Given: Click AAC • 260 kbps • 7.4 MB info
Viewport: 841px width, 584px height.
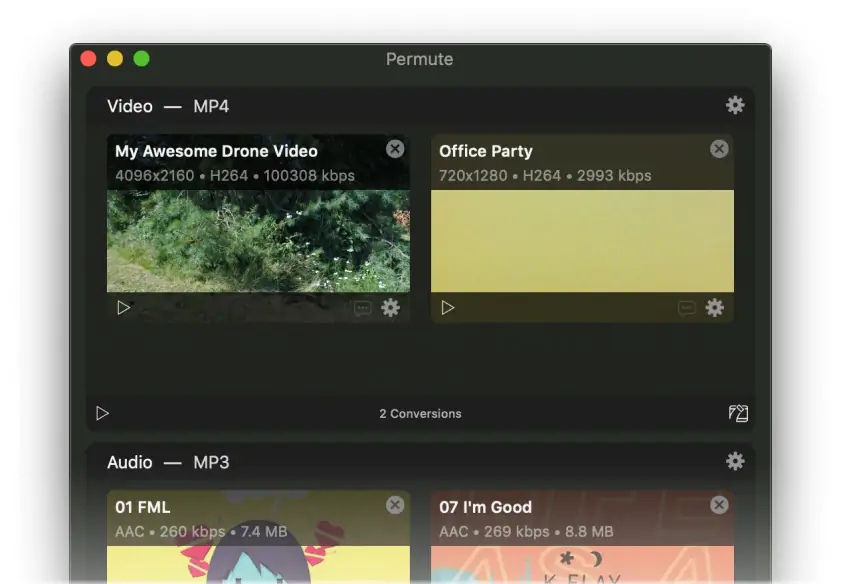Looking at the screenshot, I should tap(201, 531).
